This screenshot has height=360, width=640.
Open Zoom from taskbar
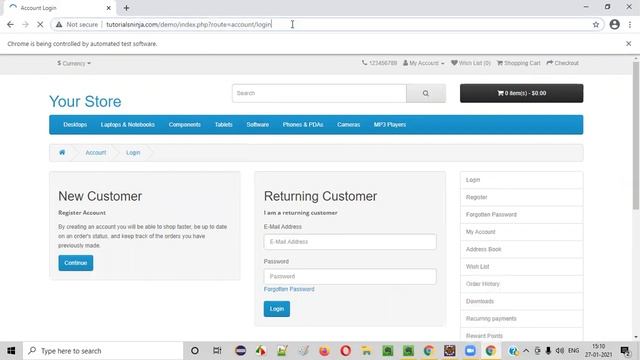click(470, 351)
